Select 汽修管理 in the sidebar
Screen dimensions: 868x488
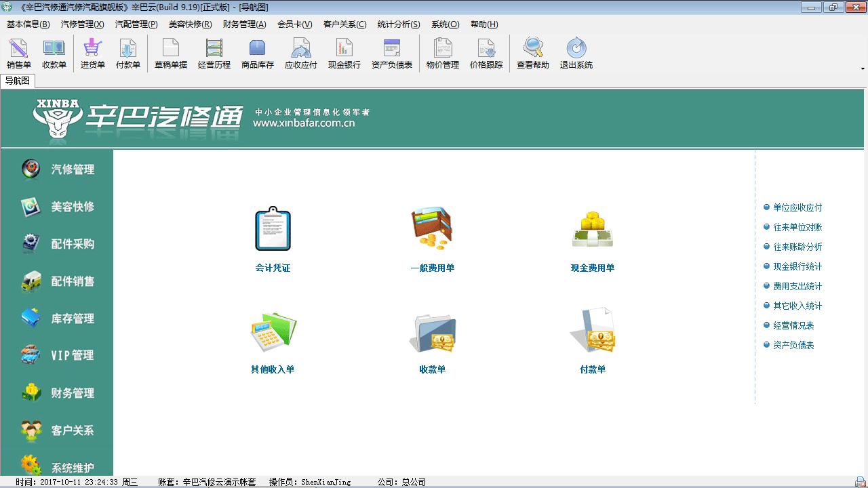point(57,169)
